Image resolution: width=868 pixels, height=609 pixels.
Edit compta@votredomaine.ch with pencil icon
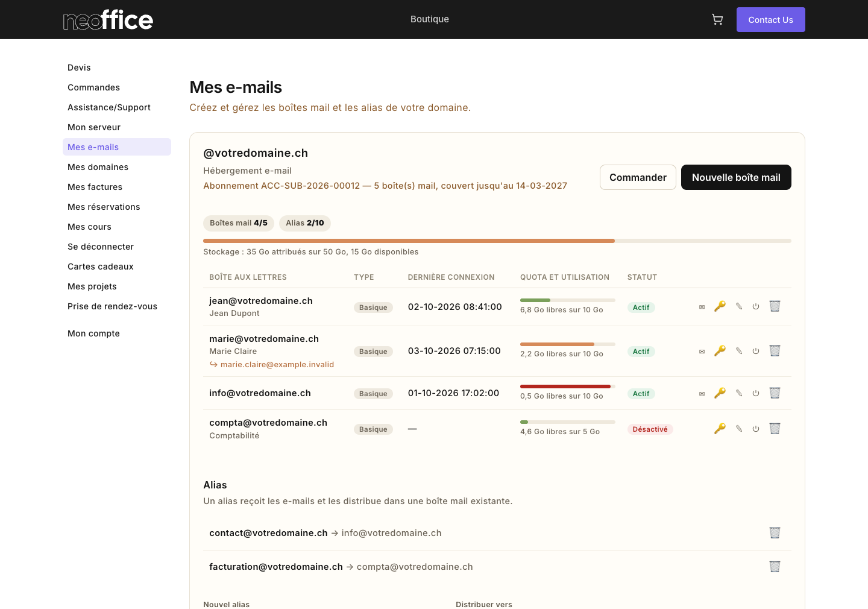(x=738, y=429)
